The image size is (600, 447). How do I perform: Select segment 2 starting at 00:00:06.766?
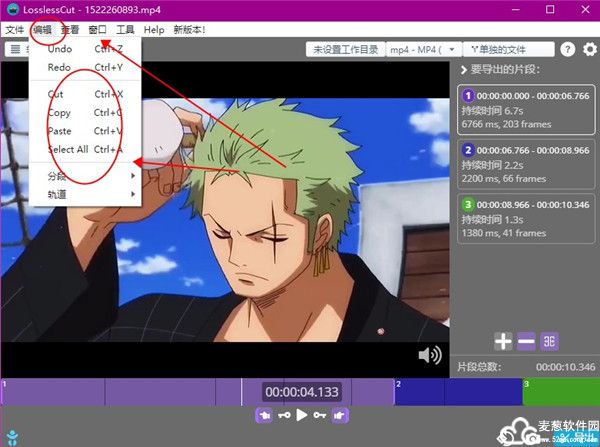pyautogui.click(x=526, y=164)
